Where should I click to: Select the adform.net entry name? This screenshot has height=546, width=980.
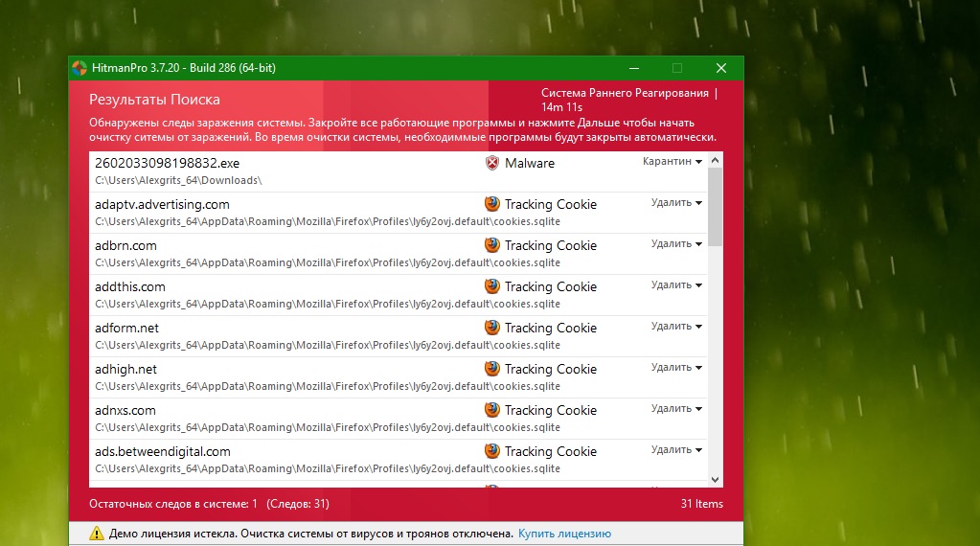click(126, 328)
